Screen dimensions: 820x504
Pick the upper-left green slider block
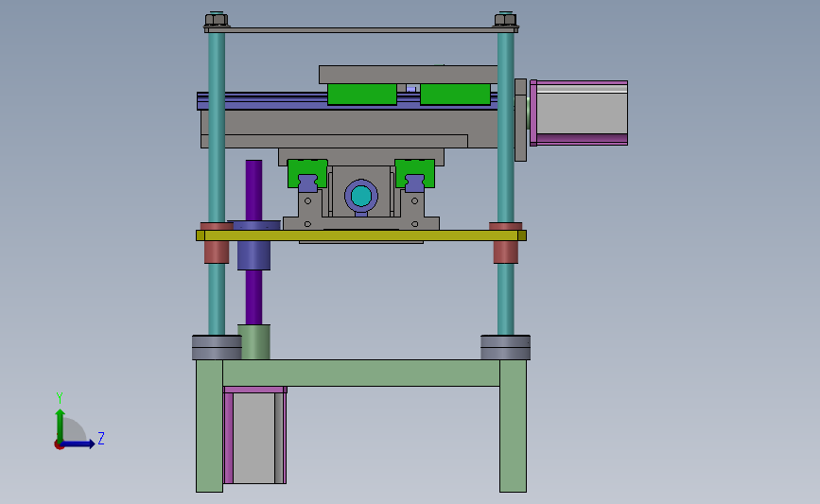point(362,95)
